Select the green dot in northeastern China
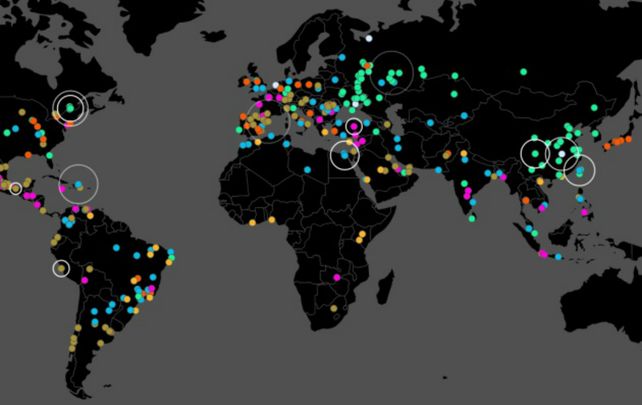Image resolution: width=642 pixels, height=405 pixels. click(x=594, y=108)
